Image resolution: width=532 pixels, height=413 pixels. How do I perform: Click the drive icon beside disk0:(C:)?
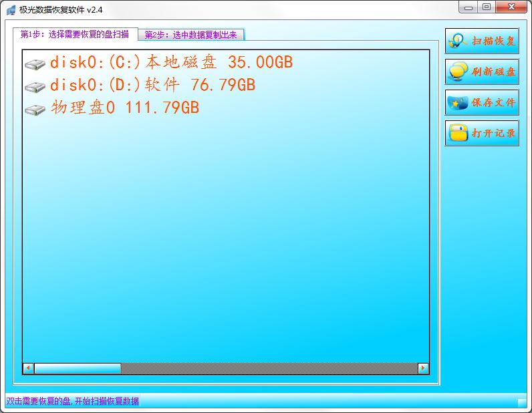pyautogui.click(x=35, y=64)
